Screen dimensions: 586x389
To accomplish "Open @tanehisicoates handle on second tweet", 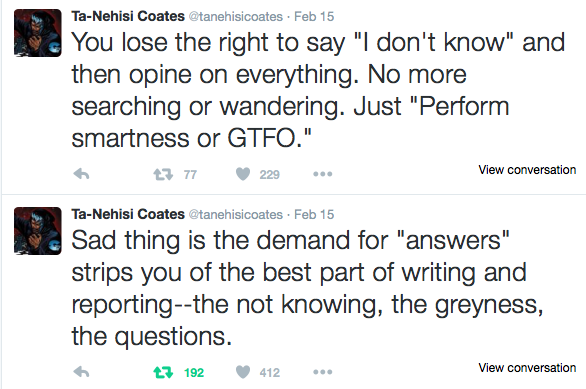I will click(235, 215).
